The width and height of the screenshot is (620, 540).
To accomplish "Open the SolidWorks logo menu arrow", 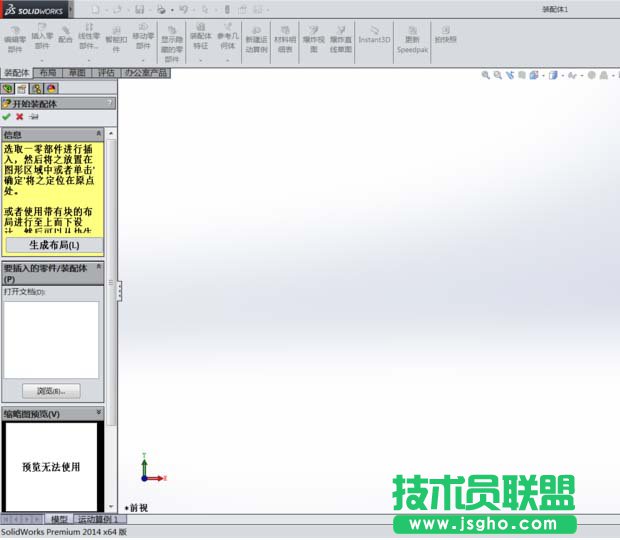I will [71, 9].
